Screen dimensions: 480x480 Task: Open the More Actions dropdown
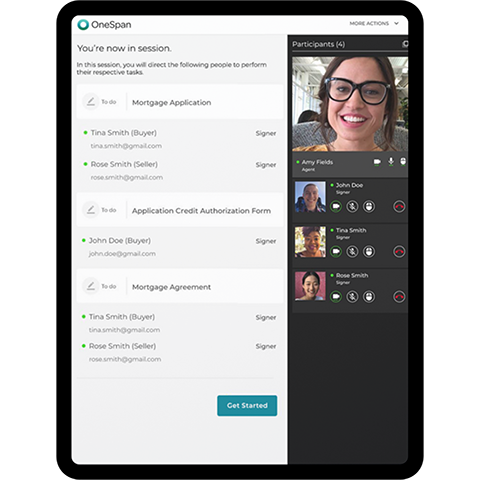click(x=374, y=23)
